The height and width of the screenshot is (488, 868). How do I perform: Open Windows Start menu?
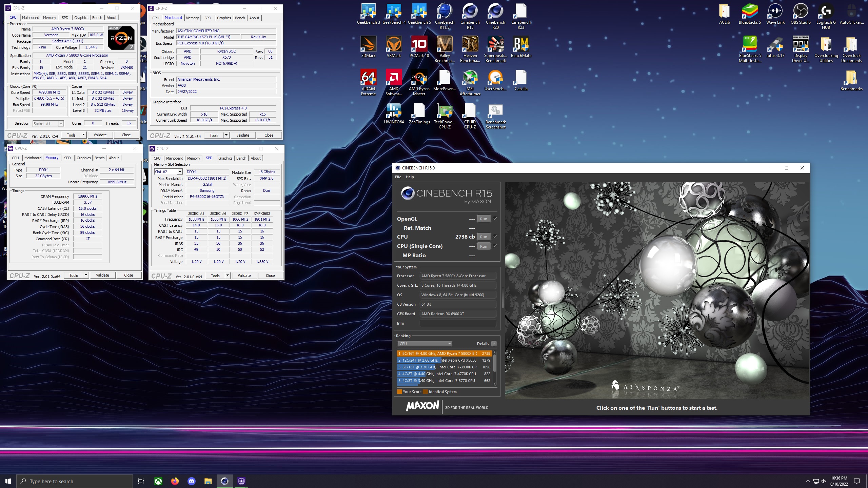(8, 481)
